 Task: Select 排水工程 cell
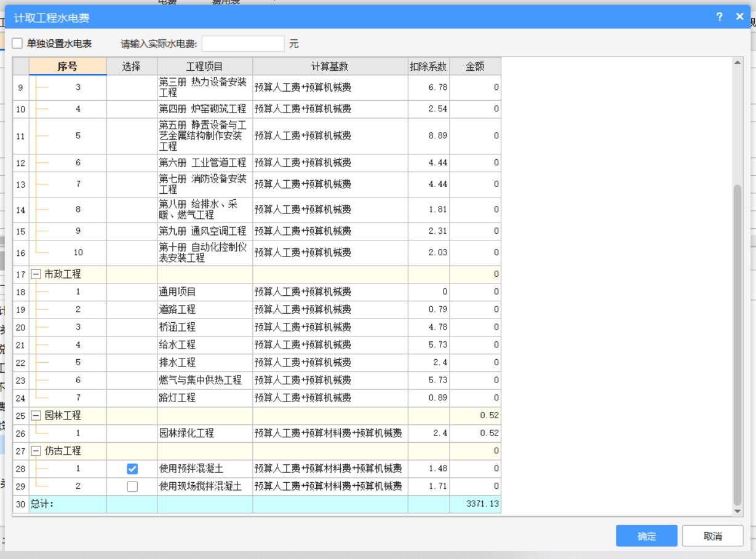click(x=205, y=363)
